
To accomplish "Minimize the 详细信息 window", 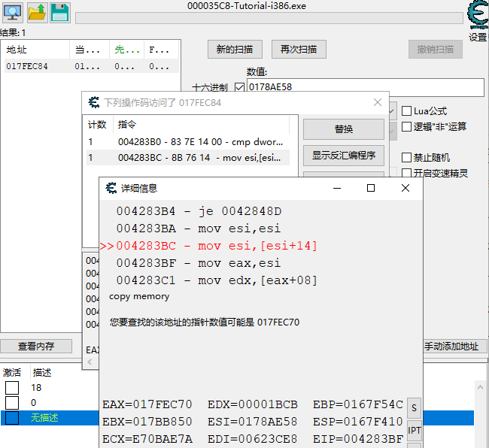I will (x=337, y=188).
